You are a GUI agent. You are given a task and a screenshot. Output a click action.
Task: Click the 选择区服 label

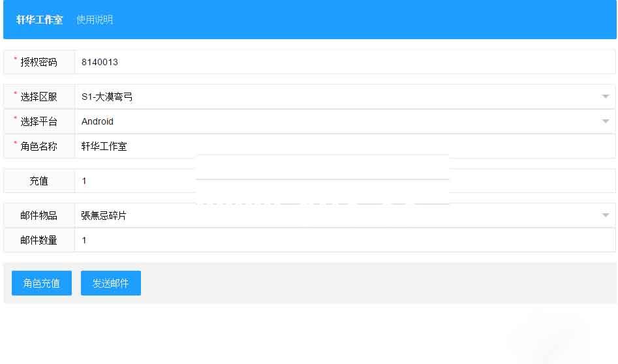pyautogui.click(x=39, y=97)
